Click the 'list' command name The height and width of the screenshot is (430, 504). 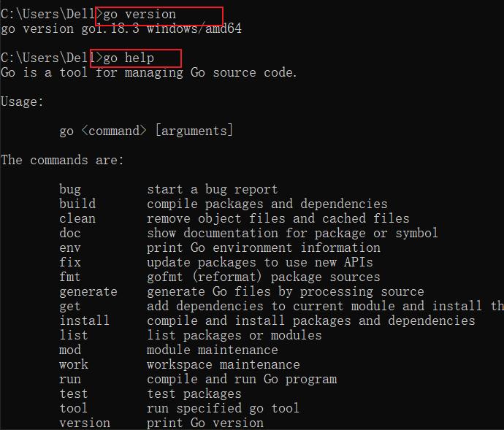pyautogui.click(x=73, y=336)
